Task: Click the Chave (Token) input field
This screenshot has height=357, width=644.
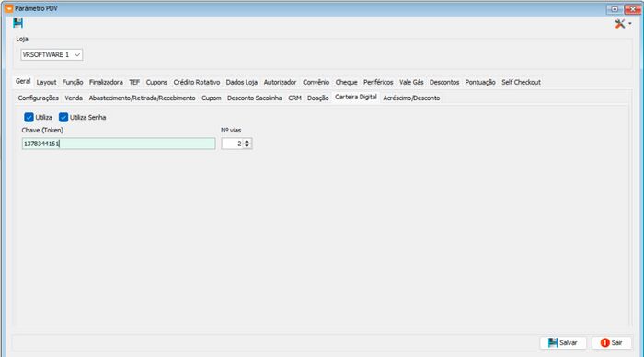Action: coord(119,144)
